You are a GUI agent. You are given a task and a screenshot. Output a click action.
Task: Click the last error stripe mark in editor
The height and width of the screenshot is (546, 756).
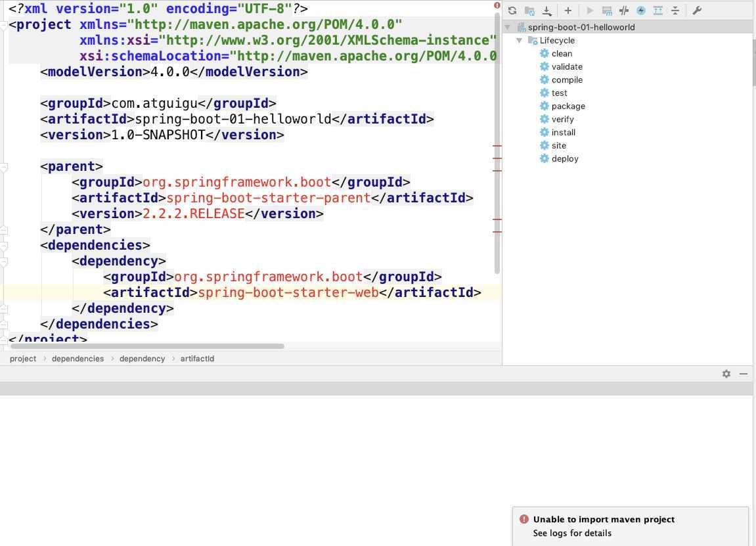(x=497, y=232)
